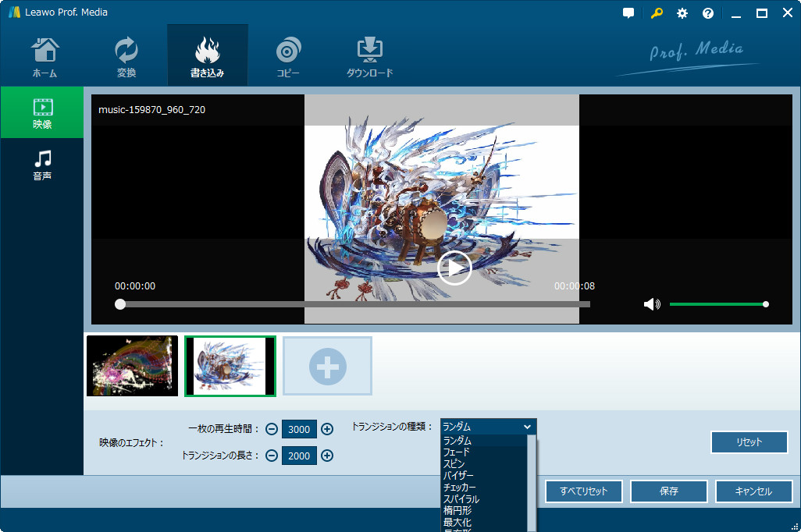Increase トランジションの長さ with plus icon
The height and width of the screenshot is (532, 801).
[327, 456]
